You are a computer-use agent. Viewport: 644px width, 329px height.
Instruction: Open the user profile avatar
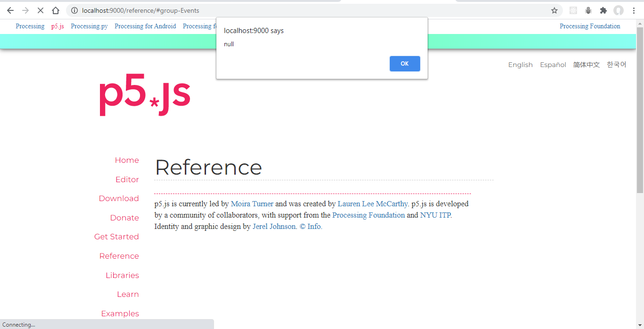[619, 10]
